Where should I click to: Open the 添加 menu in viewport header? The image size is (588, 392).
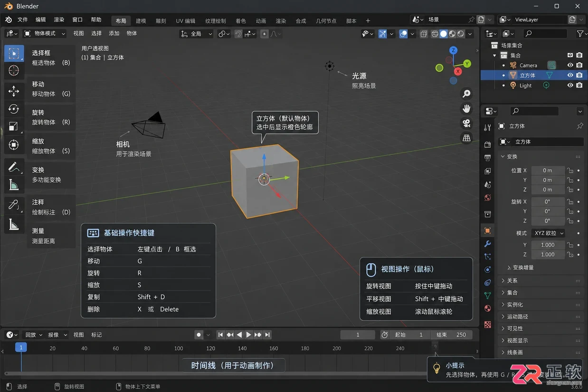(114, 33)
